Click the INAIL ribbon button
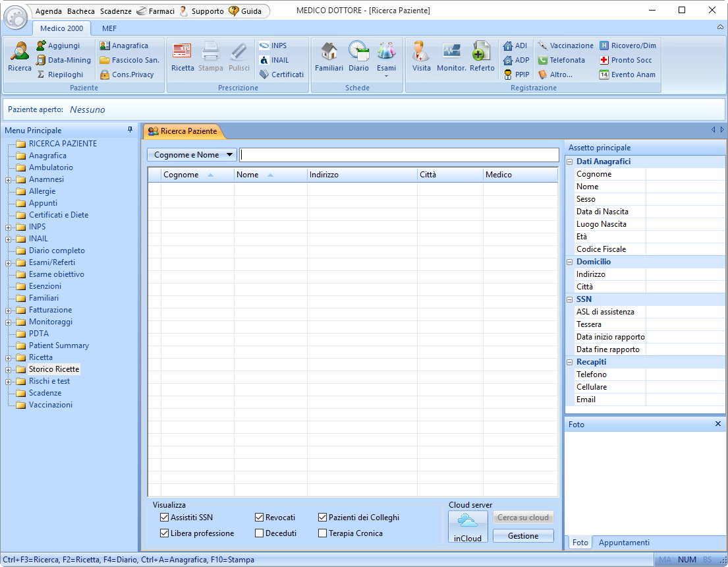 [274, 60]
